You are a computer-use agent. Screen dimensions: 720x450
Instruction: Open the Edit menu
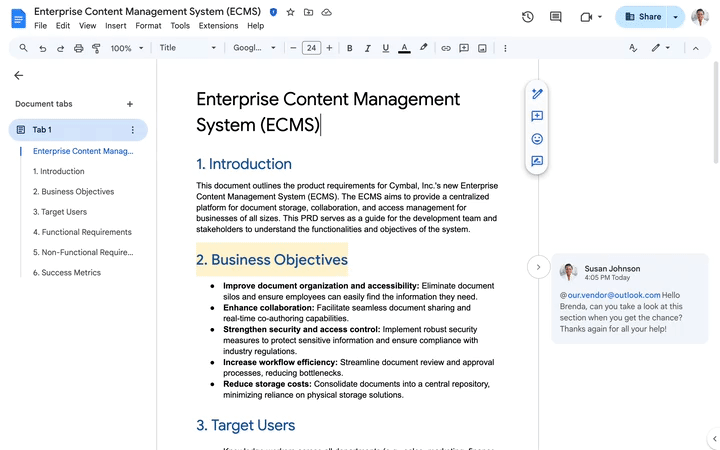63,26
